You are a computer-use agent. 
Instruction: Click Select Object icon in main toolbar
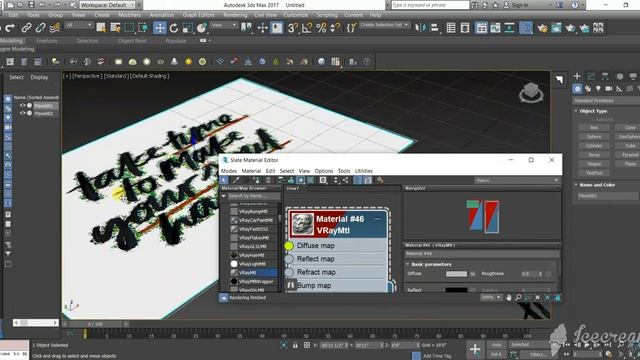[101, 28]
